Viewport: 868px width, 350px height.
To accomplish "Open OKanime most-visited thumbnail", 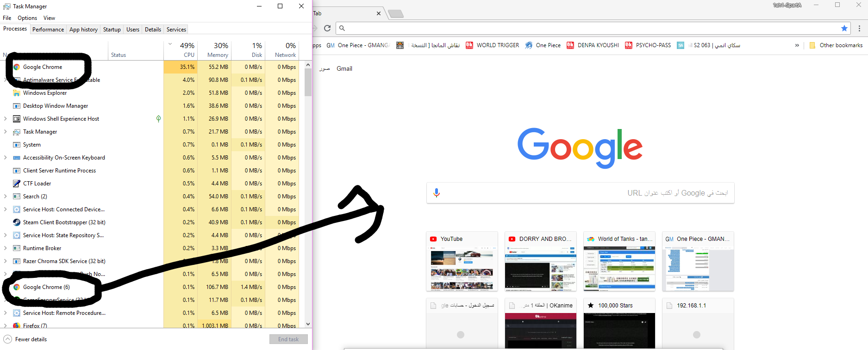I will coord(541,324).
